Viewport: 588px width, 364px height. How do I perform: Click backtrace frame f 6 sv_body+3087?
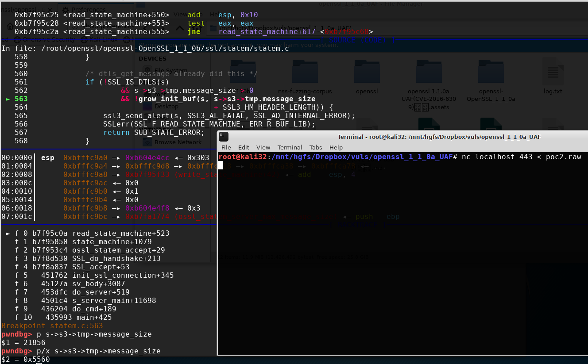pos(70,284)
